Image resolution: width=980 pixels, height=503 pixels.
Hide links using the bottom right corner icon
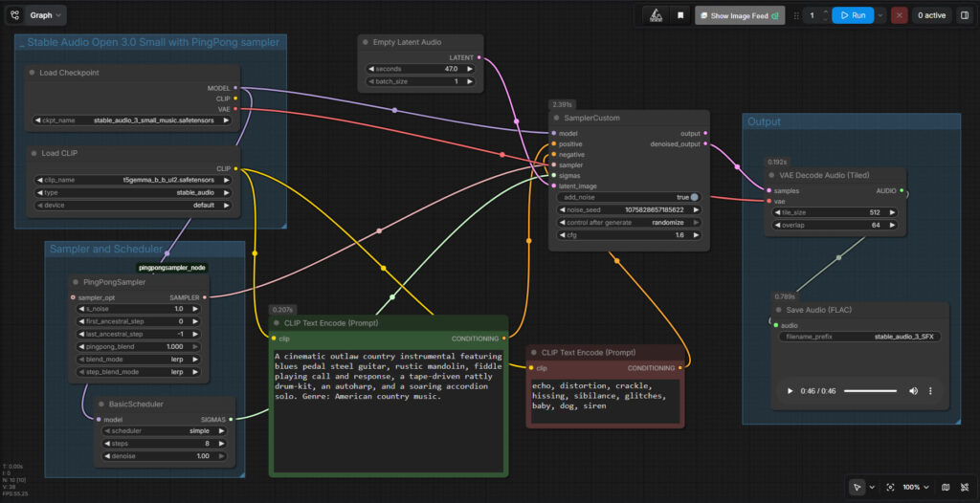tap(965, 487)
